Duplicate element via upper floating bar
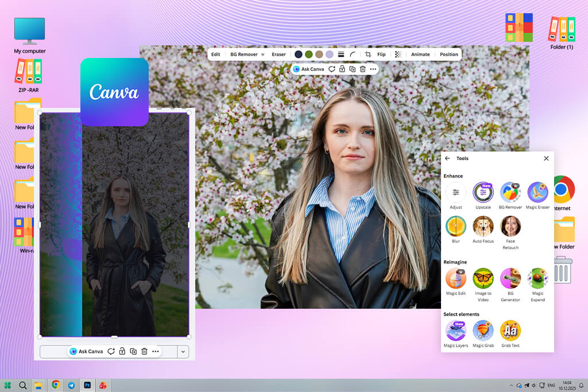The height and width of the screenshot is (392, 588). (352, 69)
